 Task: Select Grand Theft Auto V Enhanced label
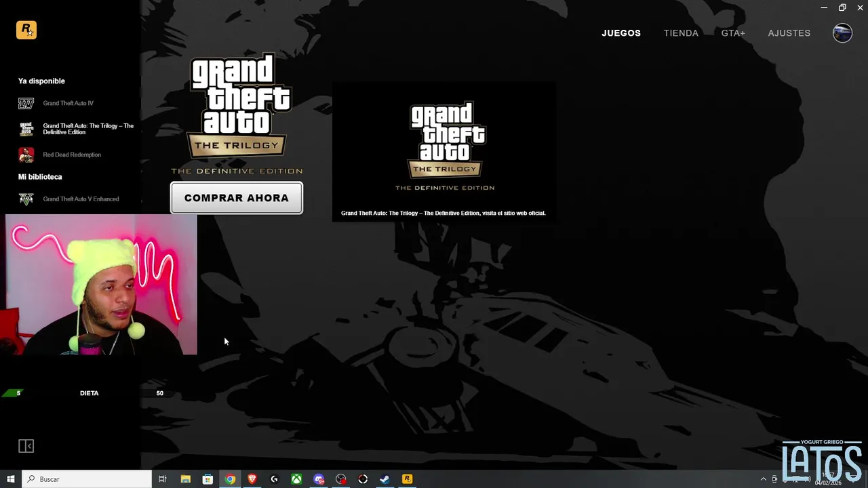coord(81,199)
